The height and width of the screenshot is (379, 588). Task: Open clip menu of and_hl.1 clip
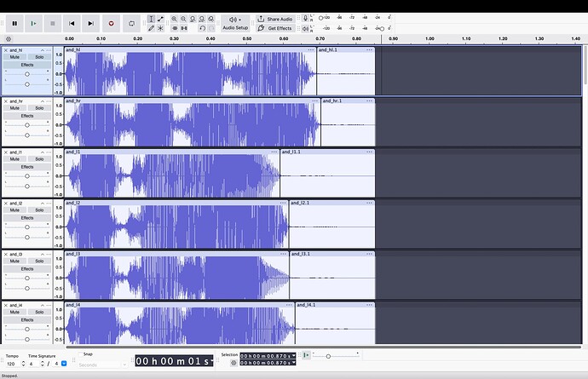click(x=369, y=50)
